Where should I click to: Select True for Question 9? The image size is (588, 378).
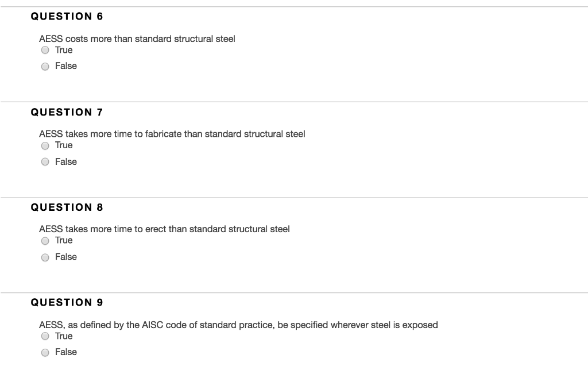pos(45,336)
